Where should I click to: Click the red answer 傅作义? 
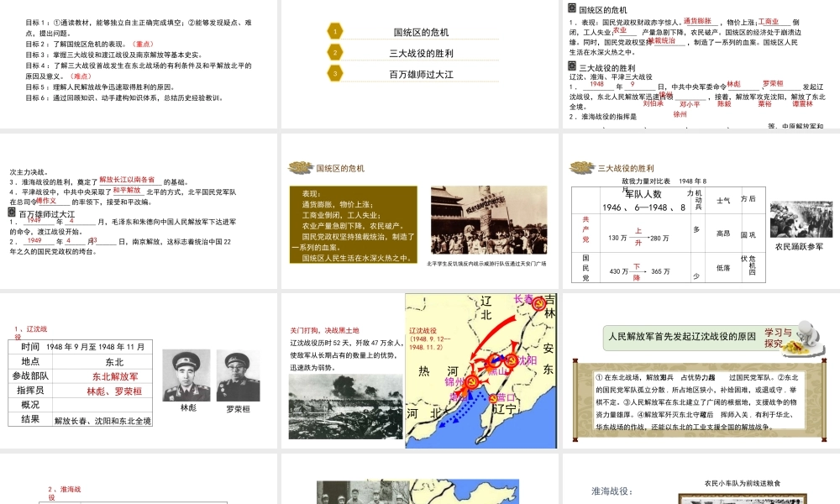coord(46,200)
